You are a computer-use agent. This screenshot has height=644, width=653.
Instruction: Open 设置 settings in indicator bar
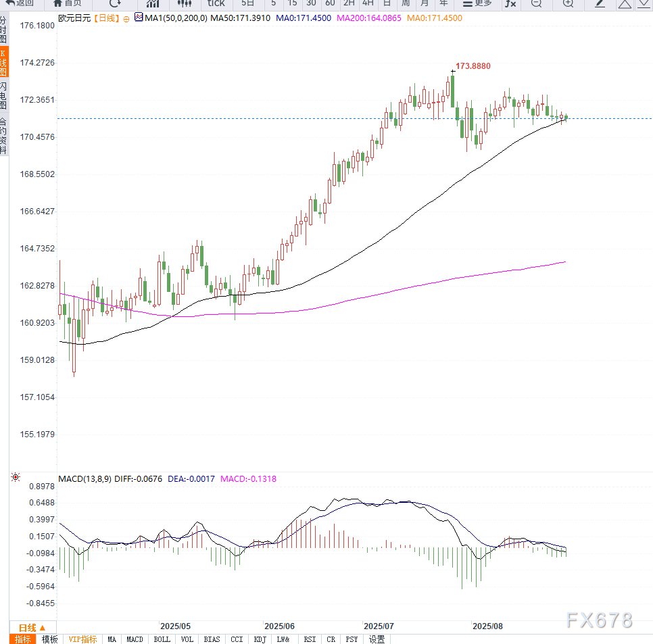[x=377, y=639]
